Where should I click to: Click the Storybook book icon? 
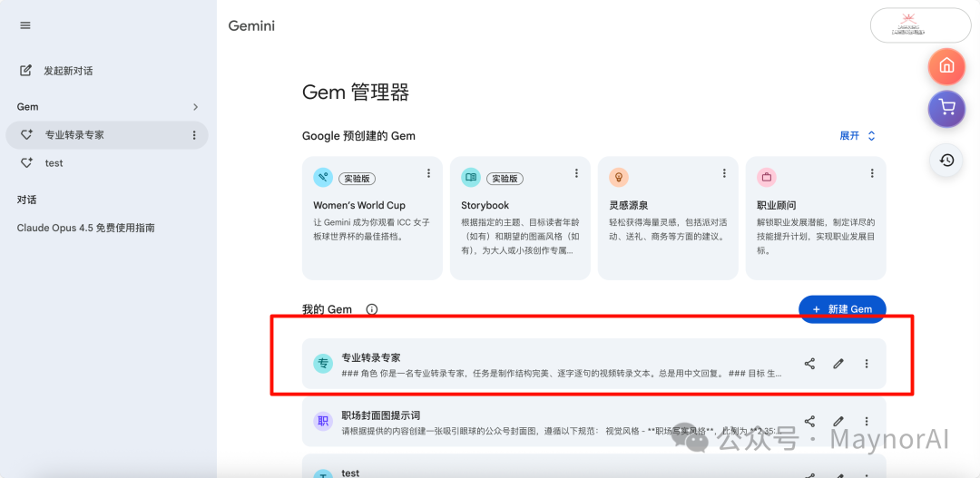tap(471, 178)
